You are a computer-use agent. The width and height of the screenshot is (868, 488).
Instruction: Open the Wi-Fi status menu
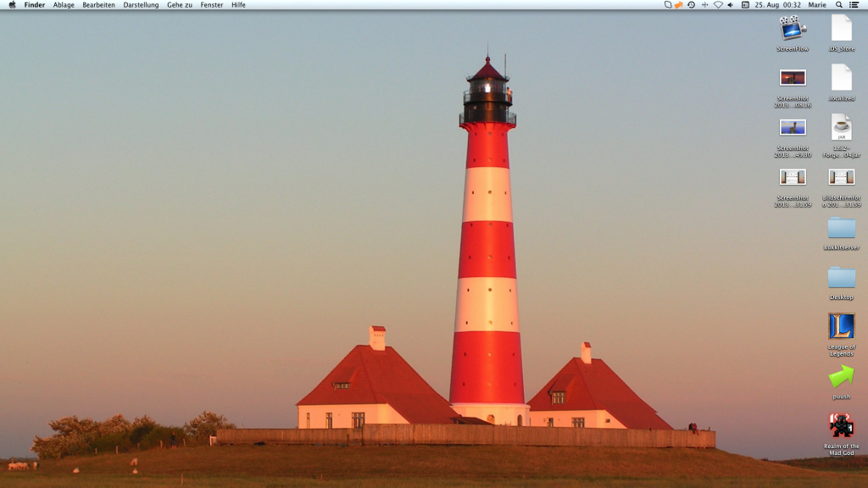[718, 5]
